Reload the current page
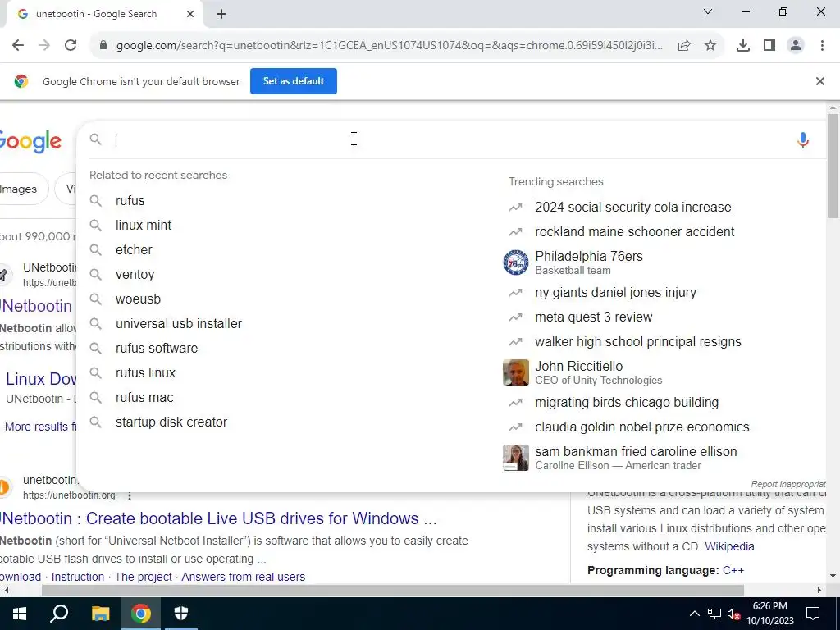Image resolution: width=840 pixels, height=630 pixels. point(71,46)
